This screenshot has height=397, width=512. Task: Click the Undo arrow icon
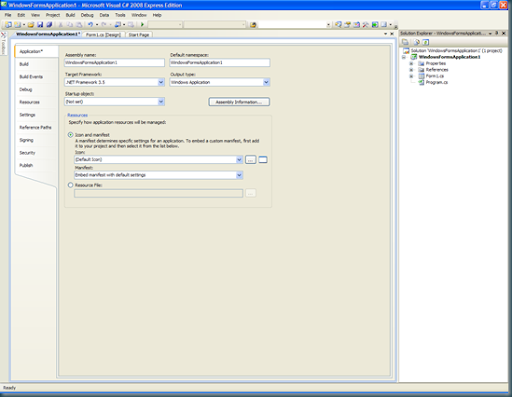click(90, 24)
